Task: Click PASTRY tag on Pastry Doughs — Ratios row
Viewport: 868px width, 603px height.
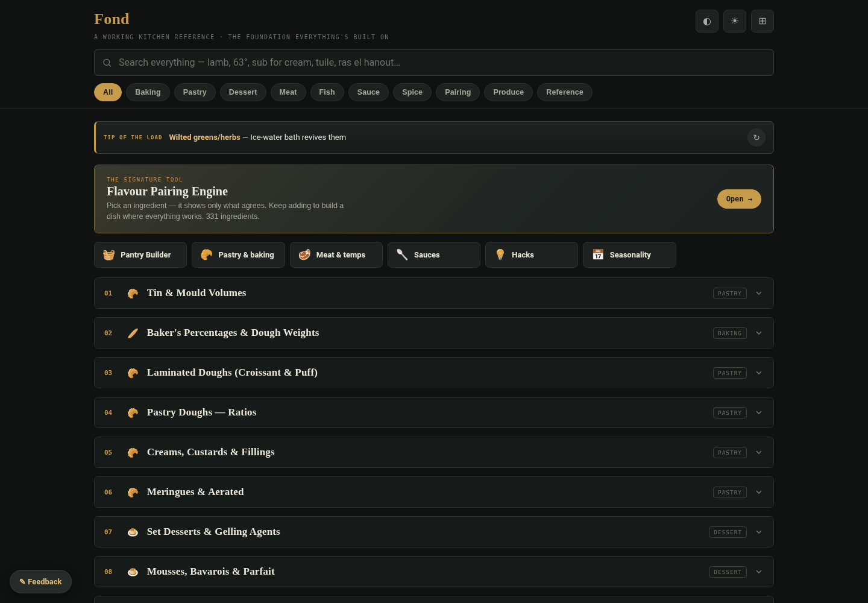Action: coord(730,412)
